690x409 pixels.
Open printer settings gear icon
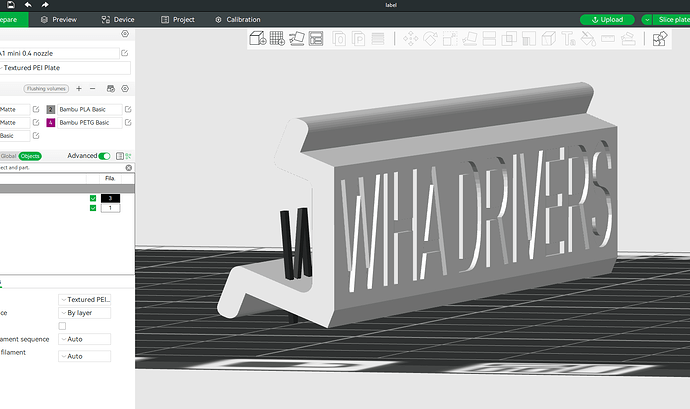pos(125,34)
